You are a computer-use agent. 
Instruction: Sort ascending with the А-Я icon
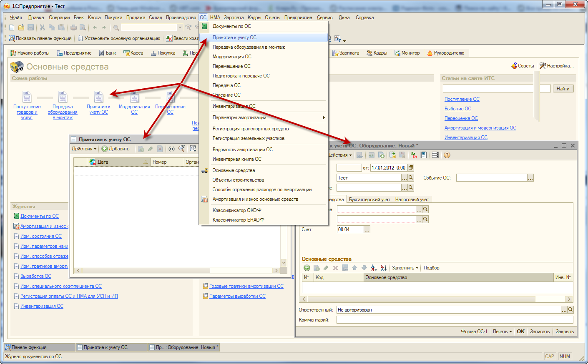point(374,268)
